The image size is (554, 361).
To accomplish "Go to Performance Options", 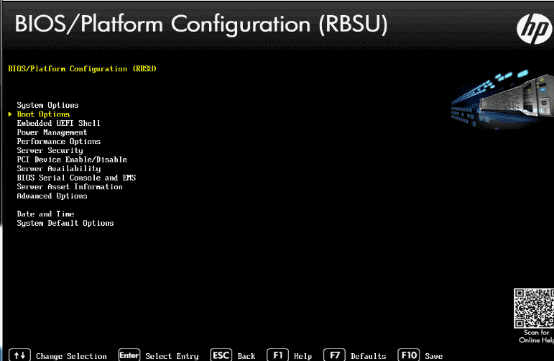I will point(59,142).
